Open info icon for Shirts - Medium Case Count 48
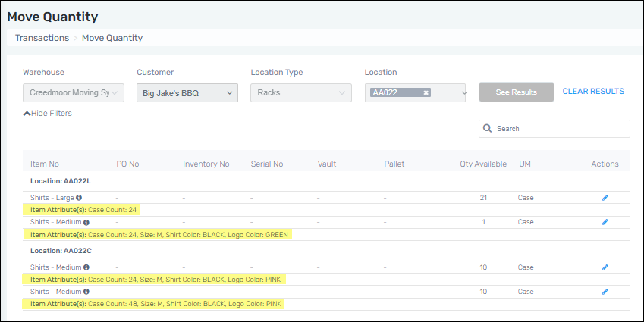 [x=86, y=292]
